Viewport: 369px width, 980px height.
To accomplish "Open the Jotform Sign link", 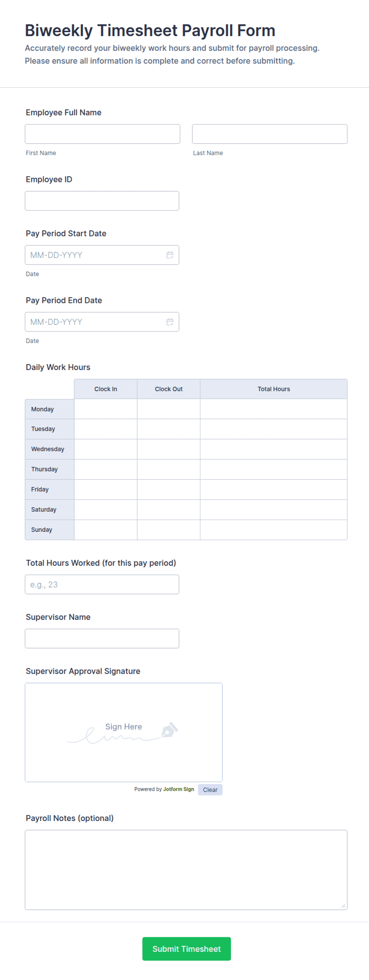I will (179, 789).
